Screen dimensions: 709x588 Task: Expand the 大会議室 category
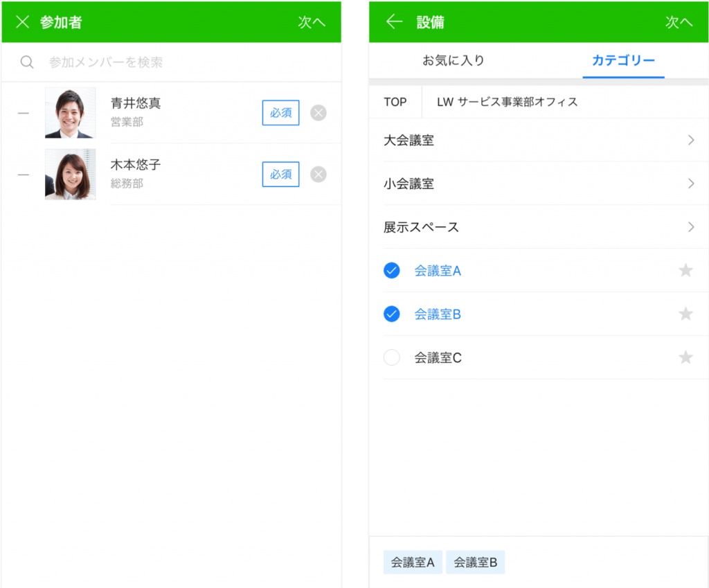[690, 141]
